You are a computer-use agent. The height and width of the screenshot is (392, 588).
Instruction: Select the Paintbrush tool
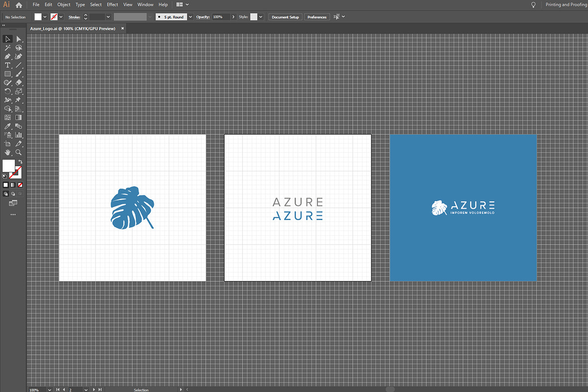pos(19,74)
